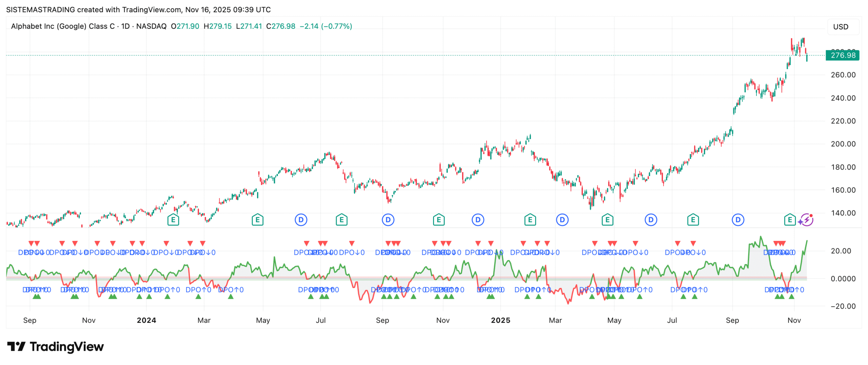The width and height of the screenshot is (868, 365).
Task: Click the dividend marker from June 2024
Action: pos(301,220)
